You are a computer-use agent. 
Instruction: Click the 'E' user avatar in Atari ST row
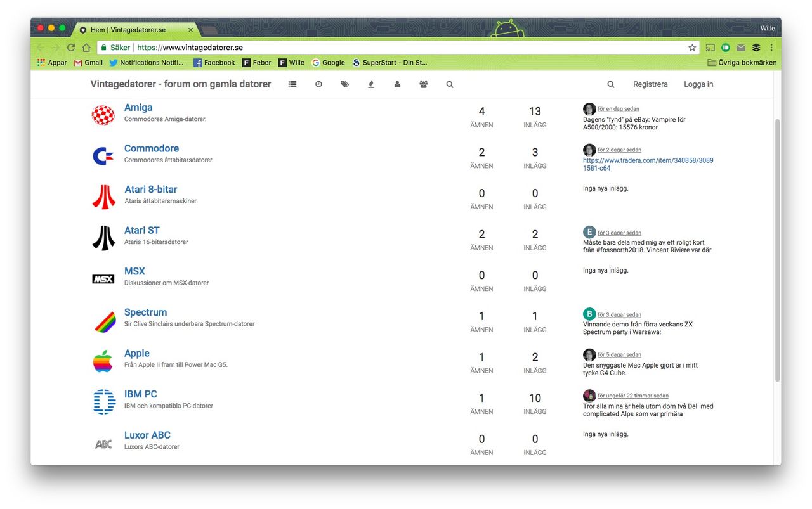(589, 232)
